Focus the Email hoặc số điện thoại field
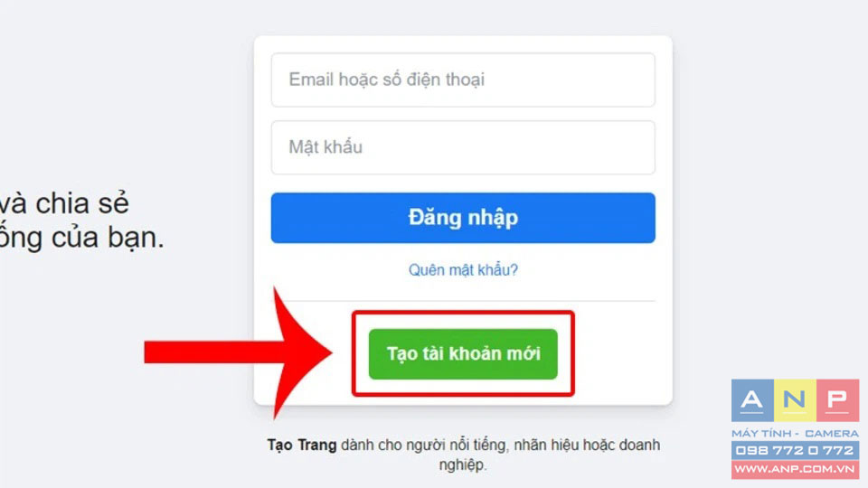This screenshot has height=488, width=868. coord(463,80)
